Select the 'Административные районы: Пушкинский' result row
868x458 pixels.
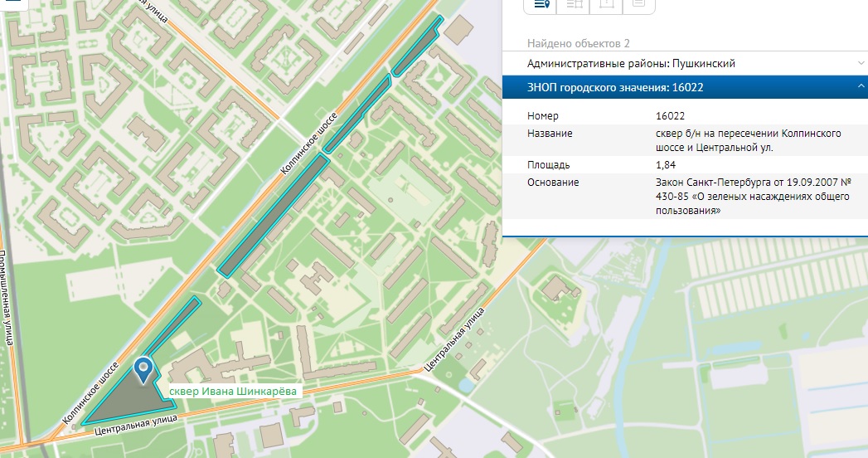[630, 63]
